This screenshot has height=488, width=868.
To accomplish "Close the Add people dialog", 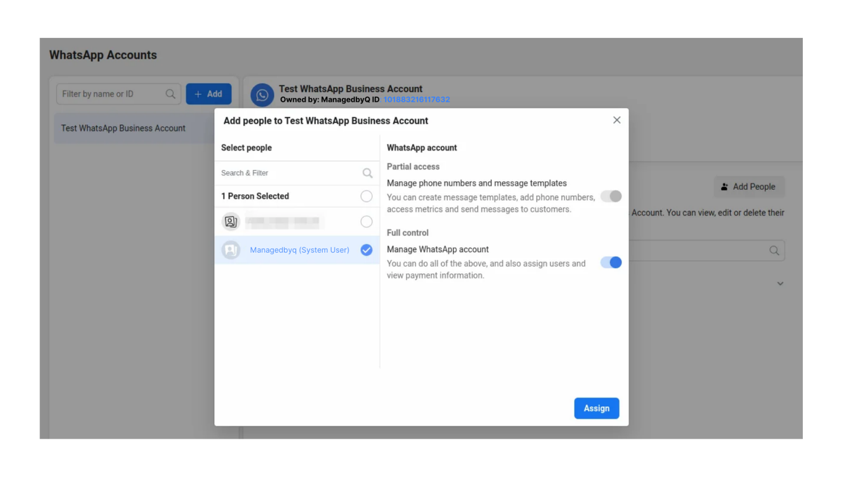I will [x=616, y=120].
